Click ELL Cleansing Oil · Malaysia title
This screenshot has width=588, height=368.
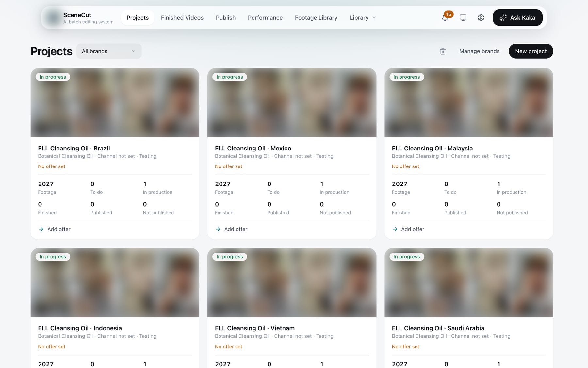[432, 149]
